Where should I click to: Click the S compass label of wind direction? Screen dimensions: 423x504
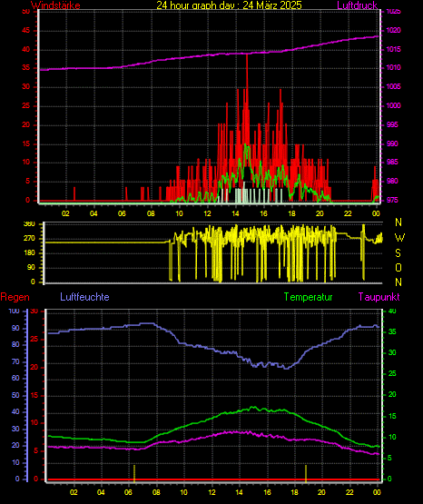point(398,253)
